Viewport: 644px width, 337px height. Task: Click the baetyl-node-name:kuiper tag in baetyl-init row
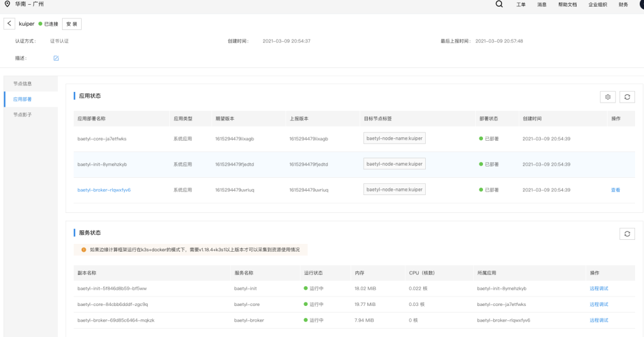point(394,164)
